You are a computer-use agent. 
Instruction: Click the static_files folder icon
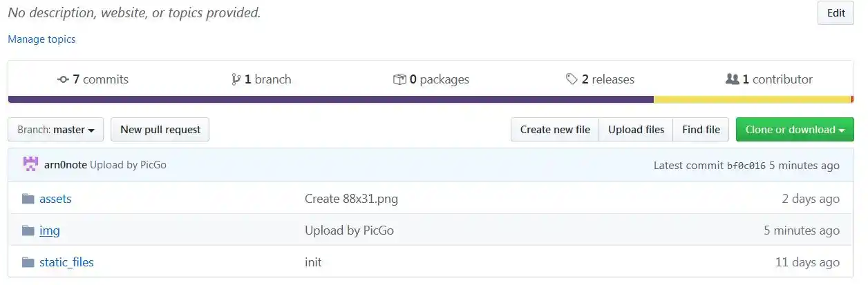[x=28, y=262]
